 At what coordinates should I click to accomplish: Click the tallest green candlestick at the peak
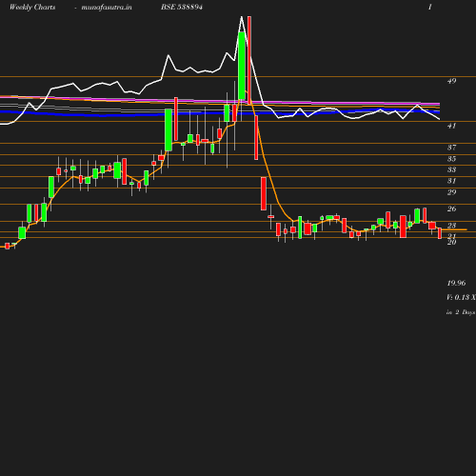[242, 66]
